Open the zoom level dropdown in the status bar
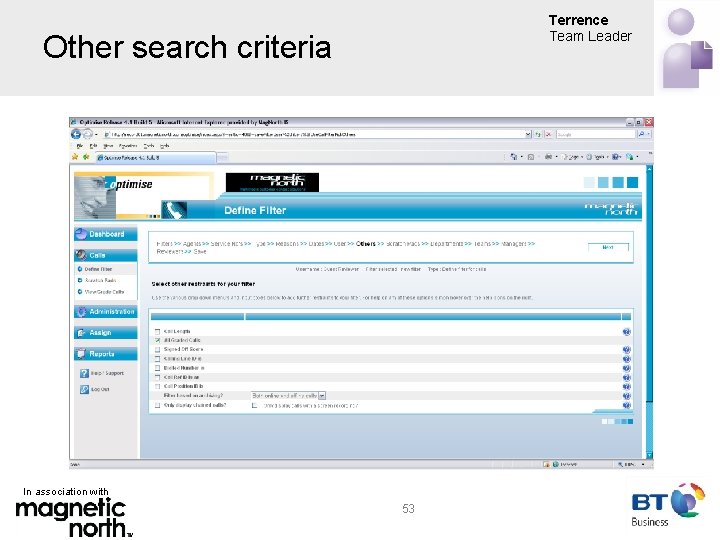The image size is (720, 540). tap(643, 465)
